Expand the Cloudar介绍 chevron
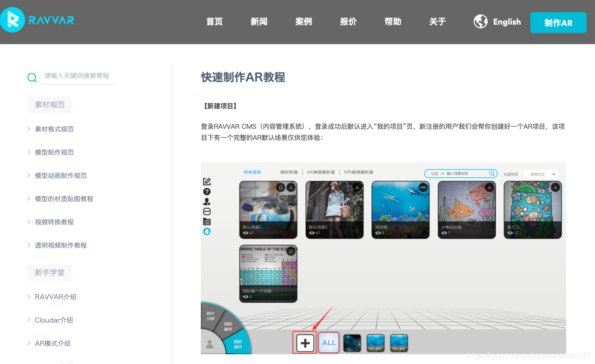This screenshot has width=595, height=364. click(x=29, y=320)
